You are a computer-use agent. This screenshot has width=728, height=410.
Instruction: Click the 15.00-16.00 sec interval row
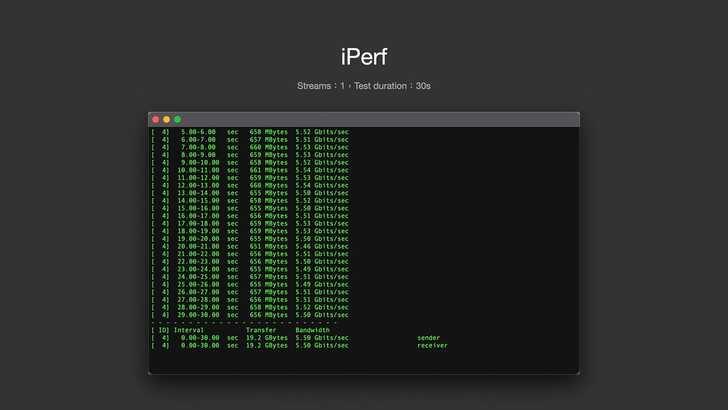(x=250, y=208)
